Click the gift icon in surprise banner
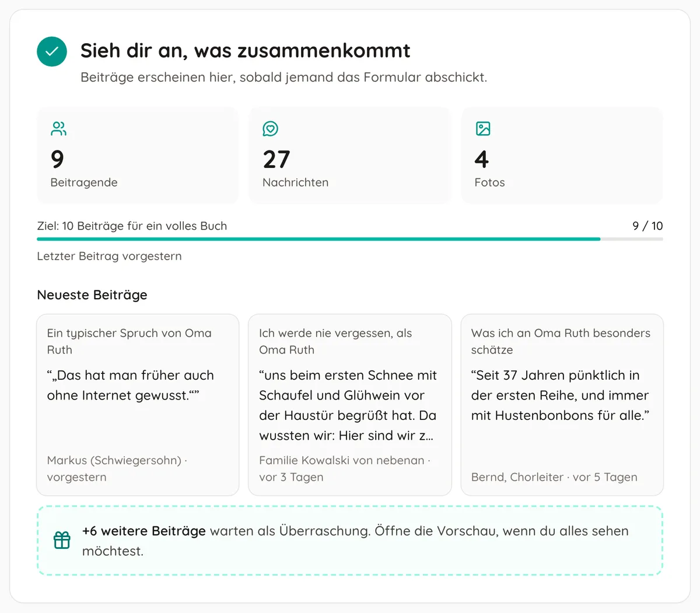 click(62, 540)
